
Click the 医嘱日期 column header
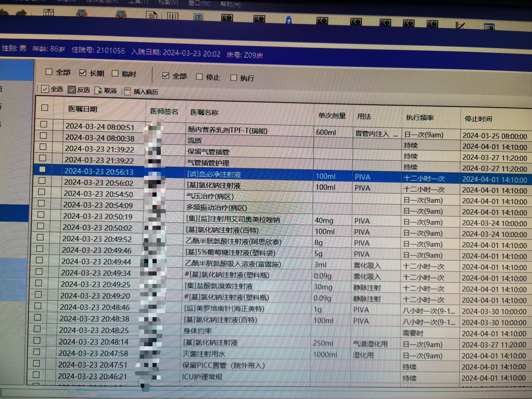[83, 109]
